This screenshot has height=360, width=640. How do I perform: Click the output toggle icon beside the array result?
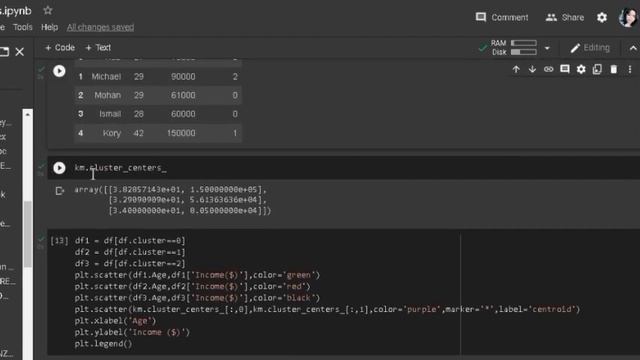point(60,191)
